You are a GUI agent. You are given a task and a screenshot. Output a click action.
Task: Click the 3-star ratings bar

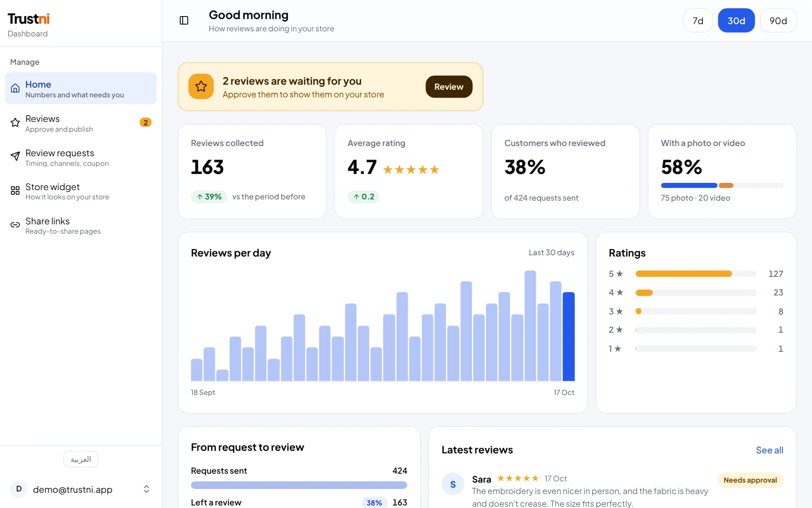click(x=696, y=311)
